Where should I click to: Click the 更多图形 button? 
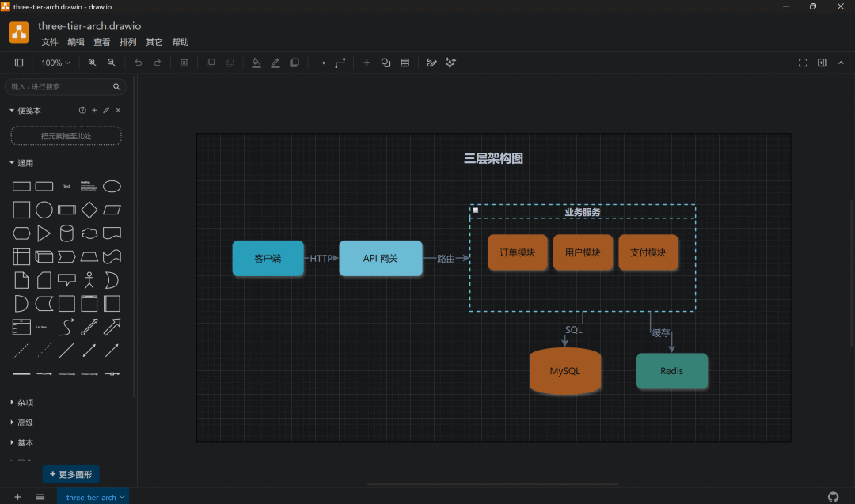click(71, 474)
